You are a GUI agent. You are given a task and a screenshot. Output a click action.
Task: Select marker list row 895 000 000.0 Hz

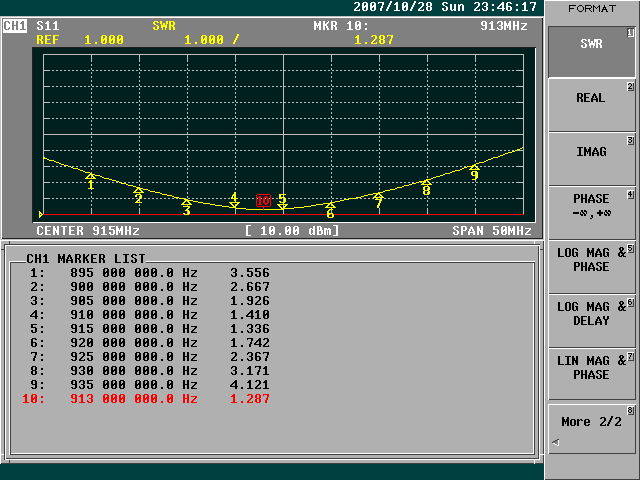click(x=149, y=273)
